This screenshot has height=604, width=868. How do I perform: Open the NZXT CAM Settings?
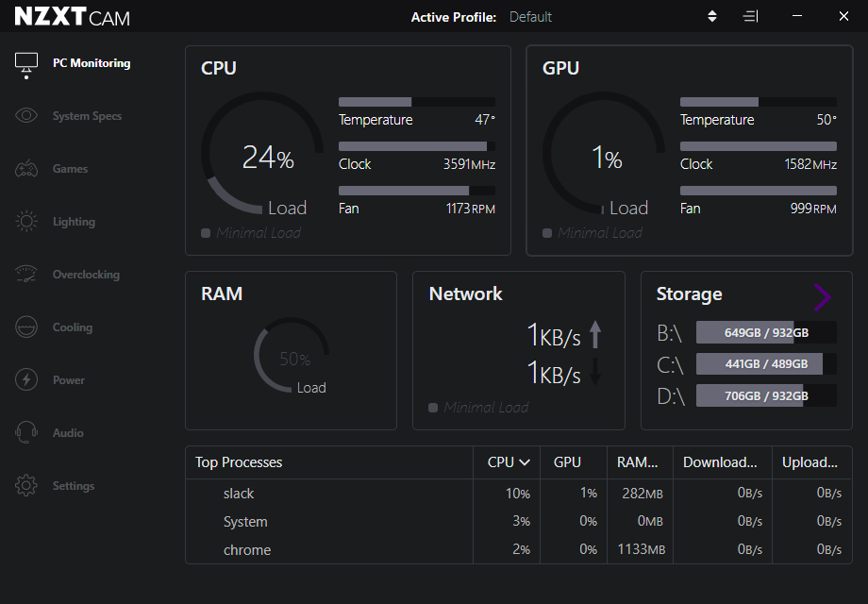coord(73,485)
